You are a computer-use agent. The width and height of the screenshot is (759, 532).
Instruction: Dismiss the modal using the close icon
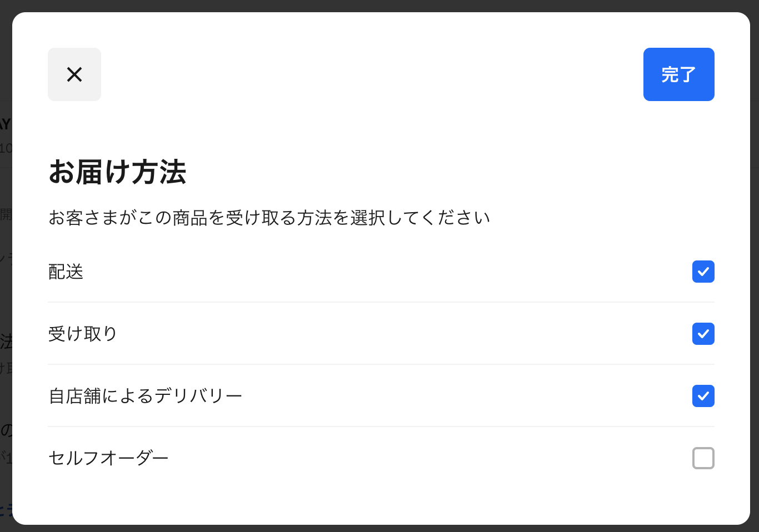[x=74, y=74]
